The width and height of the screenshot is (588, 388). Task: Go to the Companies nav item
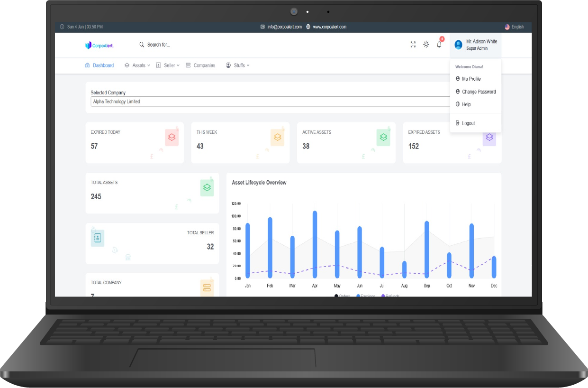pos(200,65)
